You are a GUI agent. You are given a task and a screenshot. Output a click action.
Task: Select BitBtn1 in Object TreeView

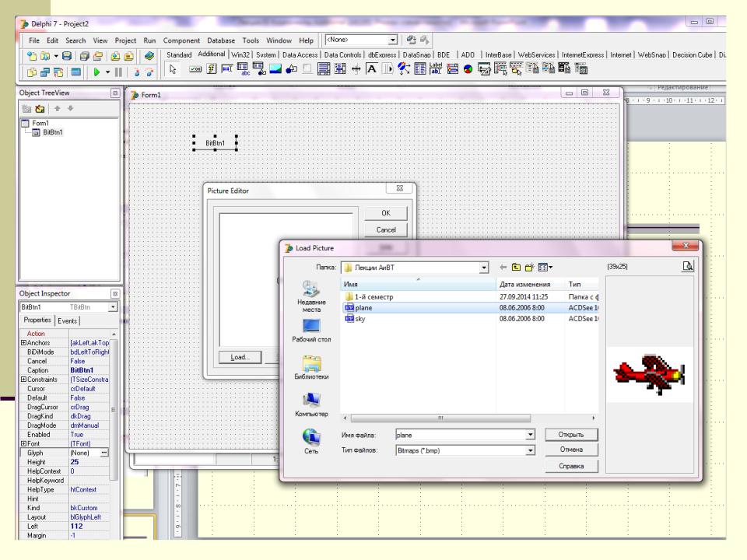52,132
